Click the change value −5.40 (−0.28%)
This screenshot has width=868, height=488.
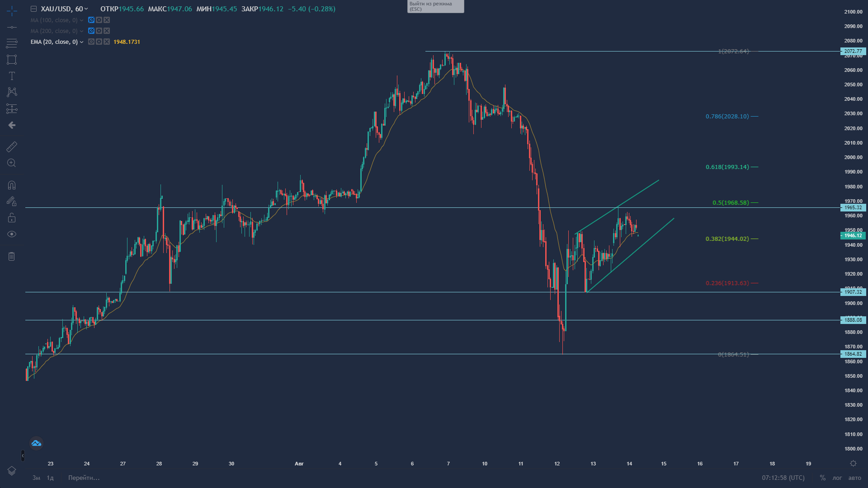click(312, 9)
